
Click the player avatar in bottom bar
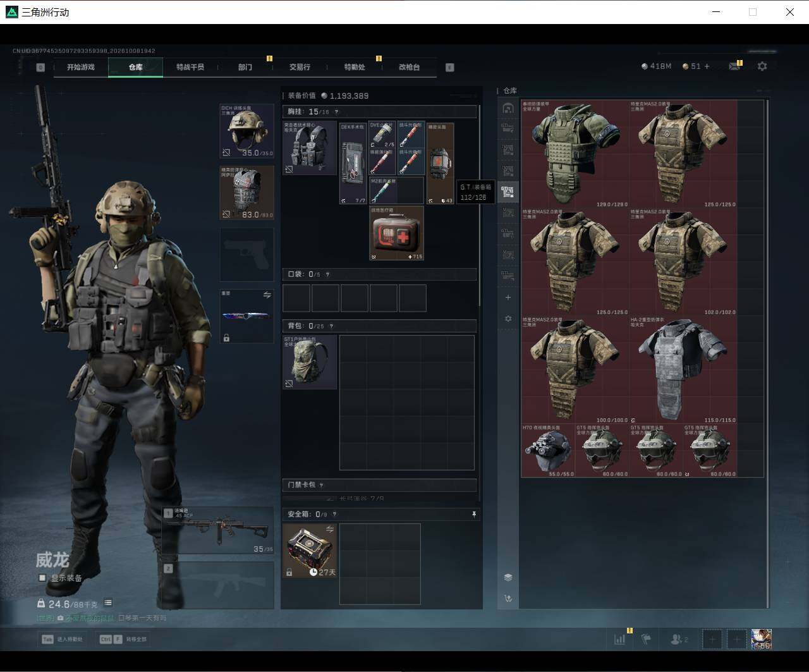point(762,639)
